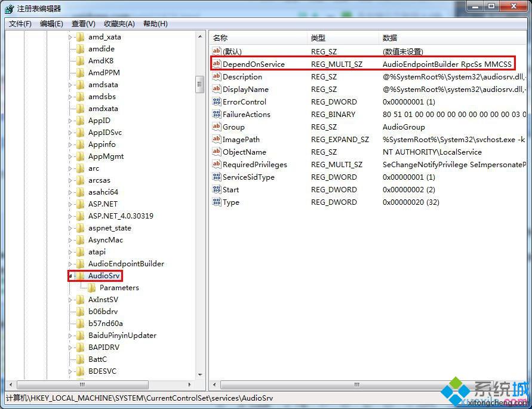
Task: Expand the BAPIDRV key
Action: coord(70,348)
